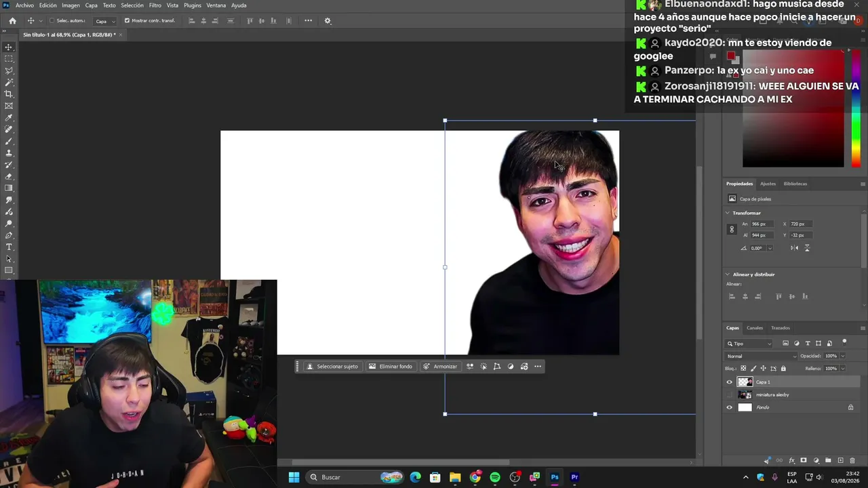Create a new layer

(840, 461)
